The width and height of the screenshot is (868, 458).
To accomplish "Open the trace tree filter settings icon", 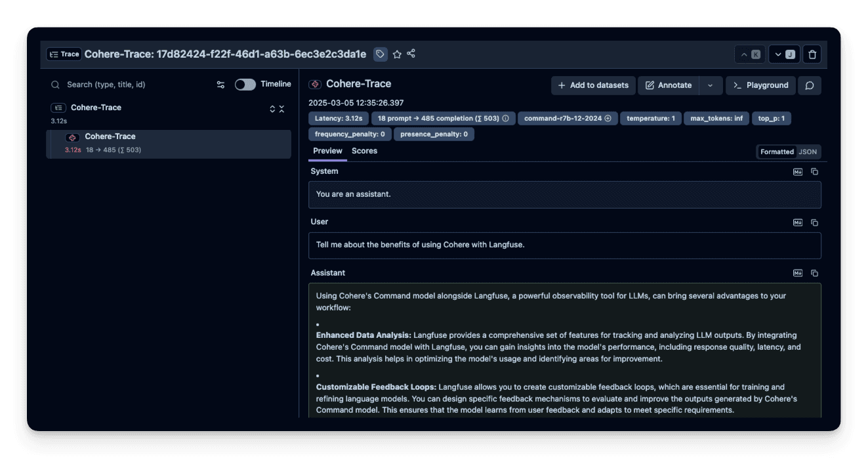I will tap(220, 85).
